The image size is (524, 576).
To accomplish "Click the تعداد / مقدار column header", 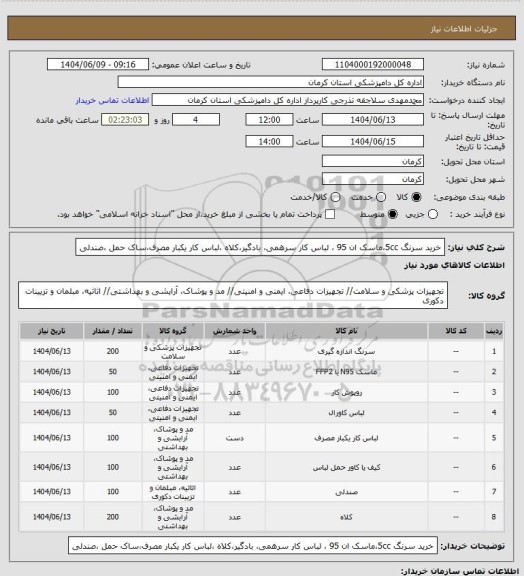I will point(112,331).
